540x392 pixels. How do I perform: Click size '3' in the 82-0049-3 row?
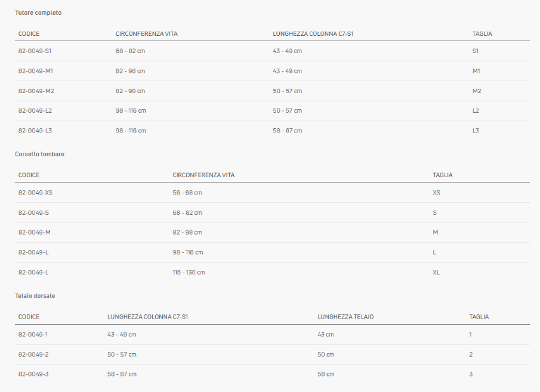point(471,374)
